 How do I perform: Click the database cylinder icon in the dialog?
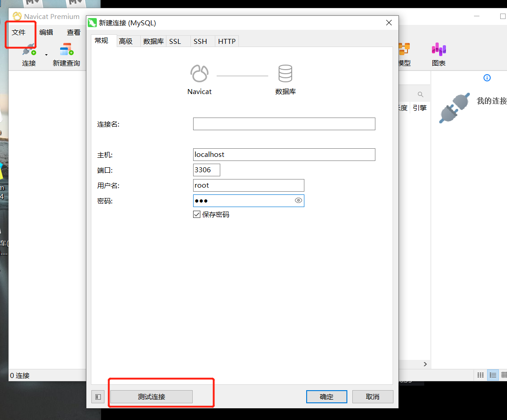click(x=285, y=73)
